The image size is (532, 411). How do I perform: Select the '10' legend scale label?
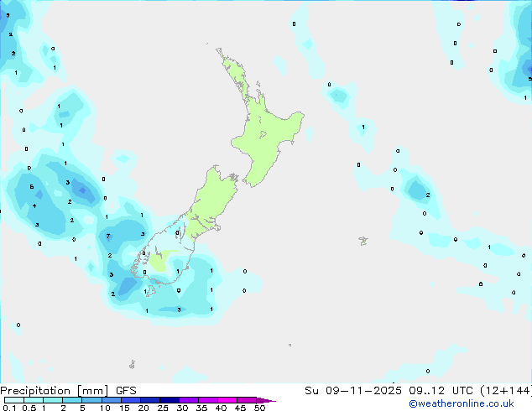105,408
